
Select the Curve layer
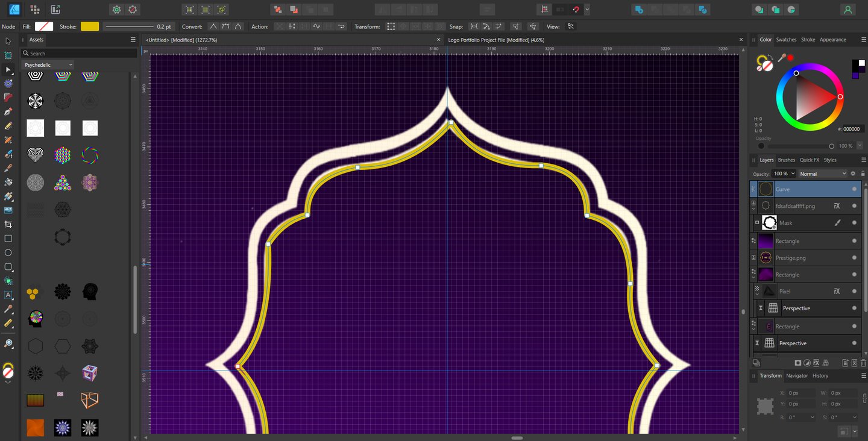point(805,189)
